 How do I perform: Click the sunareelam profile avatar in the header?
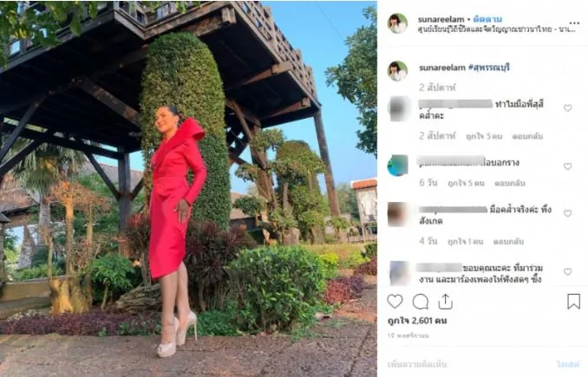pos(397,23)
